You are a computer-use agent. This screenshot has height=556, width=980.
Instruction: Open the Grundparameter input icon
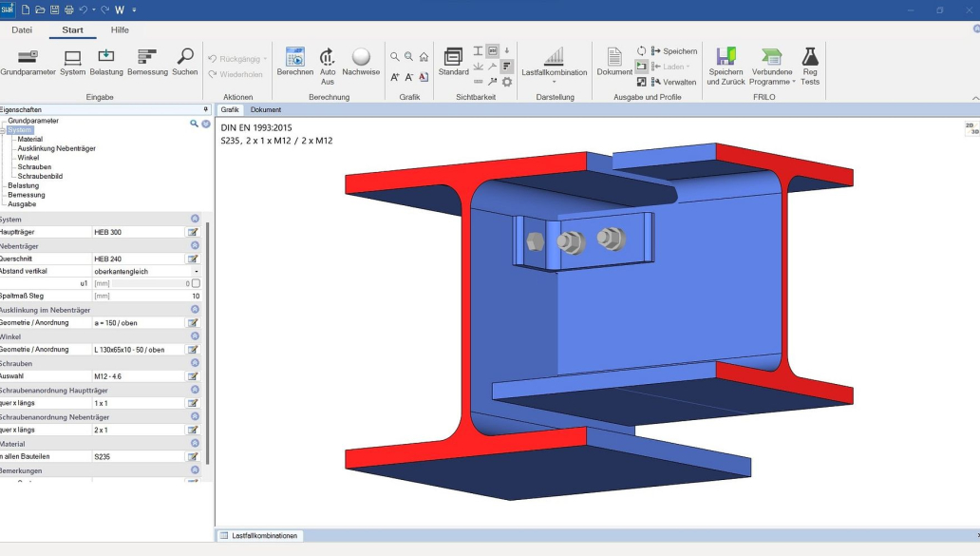click(x=28, y=57)
